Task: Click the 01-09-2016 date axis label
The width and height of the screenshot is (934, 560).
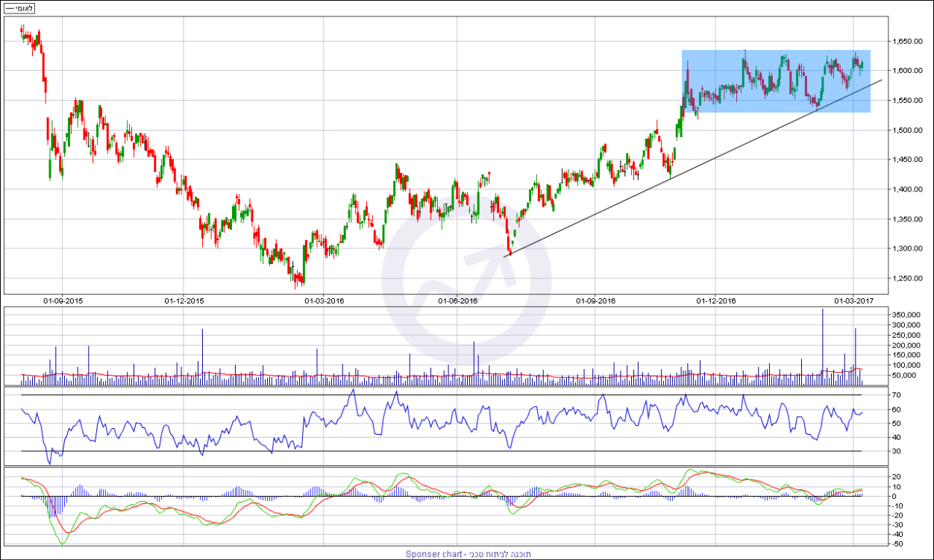Action: [595, 301]
